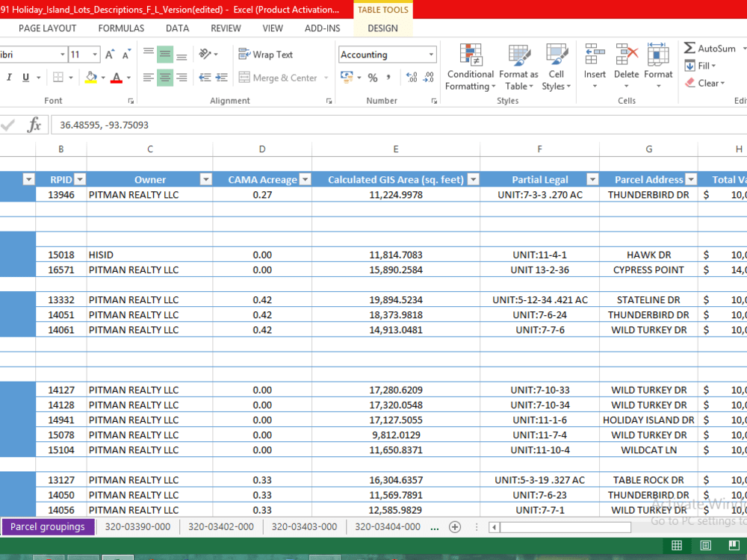The width and height of the screenshot is (747, 560).
Task: Align text to the right
Action: click(182, 77)
